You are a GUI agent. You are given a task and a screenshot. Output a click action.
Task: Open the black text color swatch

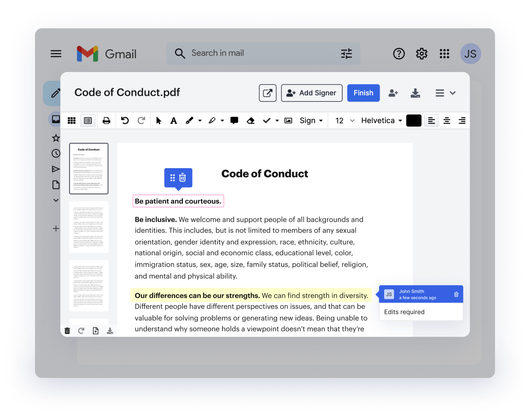[x=414, y=120]
